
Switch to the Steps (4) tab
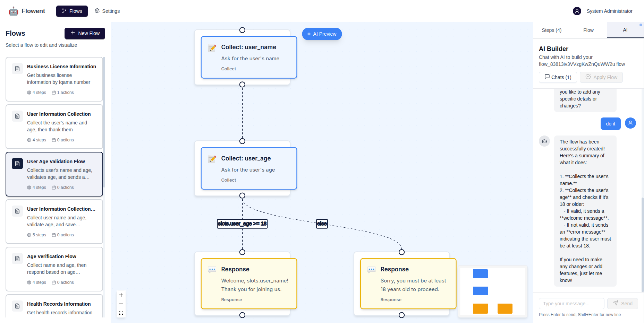551,30
